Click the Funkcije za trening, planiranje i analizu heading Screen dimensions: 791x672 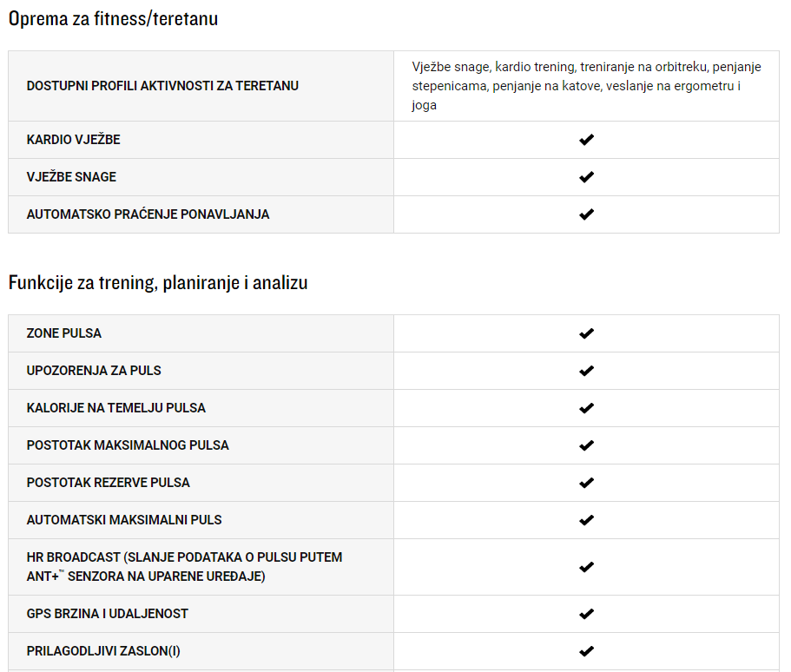point(158,283)
